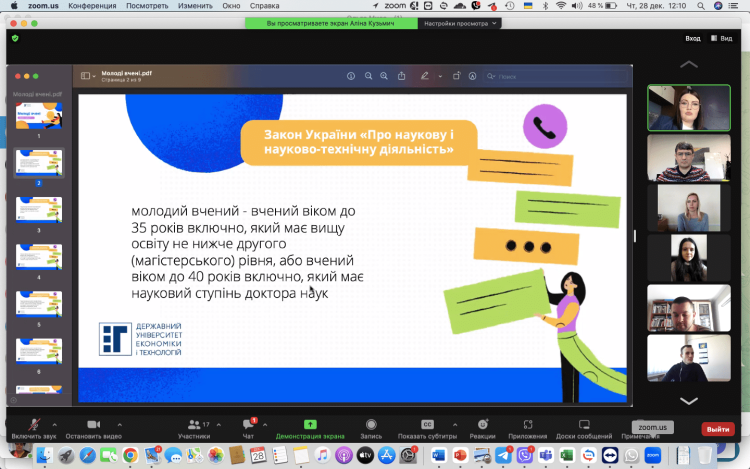
Task: Click the green encryption shield icon
Action: coord(15,38)
